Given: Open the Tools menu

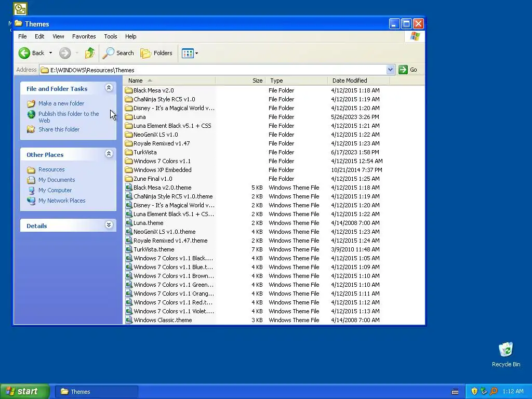Looking at the screenshot, I should [x=110, y=36].
